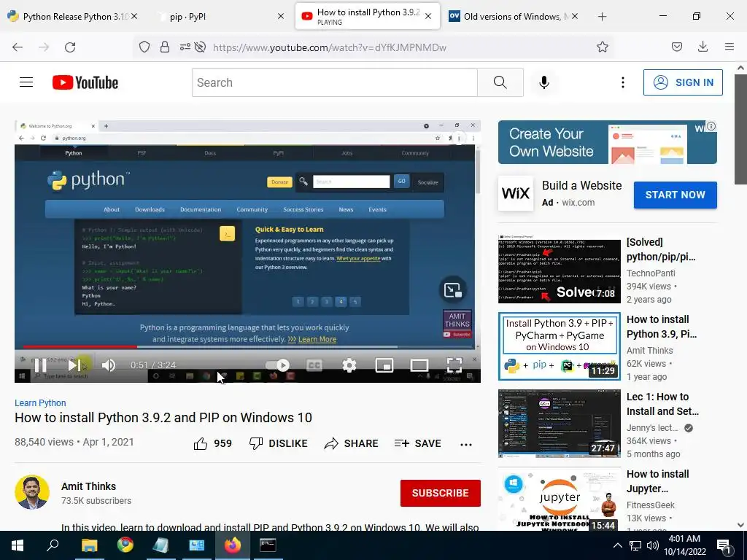The height and width of the screenshot is (560, 747).
Task: Mute the video volume
Action: (x=109, y=365)
